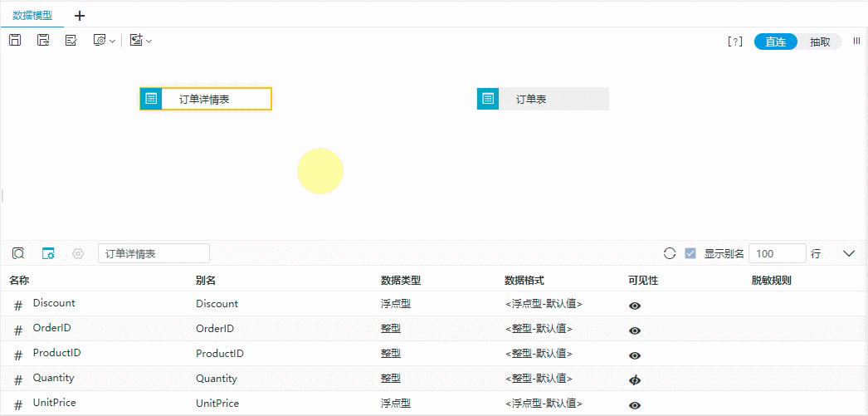Toggle visibility eye for ProductID row

click(635, 355)
